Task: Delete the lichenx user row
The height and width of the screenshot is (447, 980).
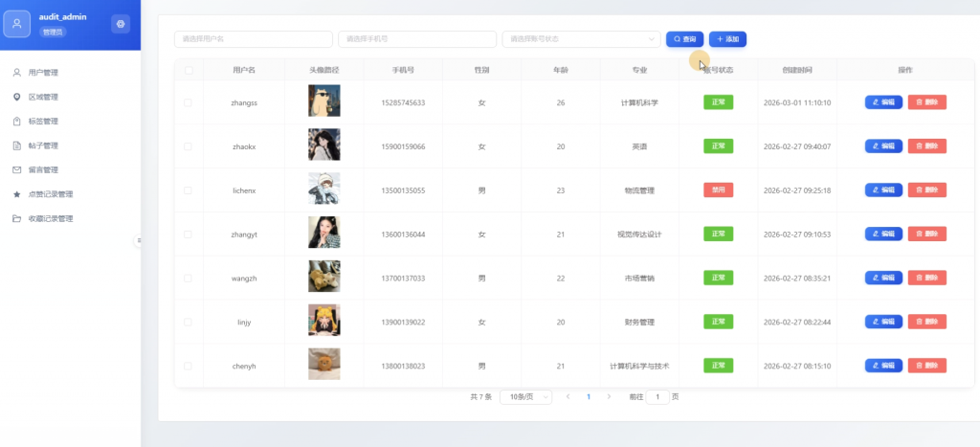Action: 926,190
